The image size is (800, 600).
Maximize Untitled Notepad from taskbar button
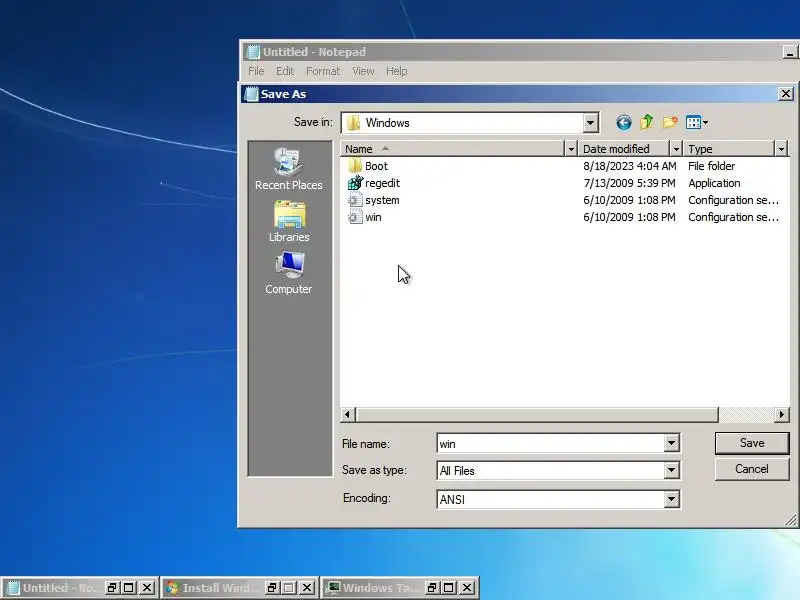click(x=129, y=588)
